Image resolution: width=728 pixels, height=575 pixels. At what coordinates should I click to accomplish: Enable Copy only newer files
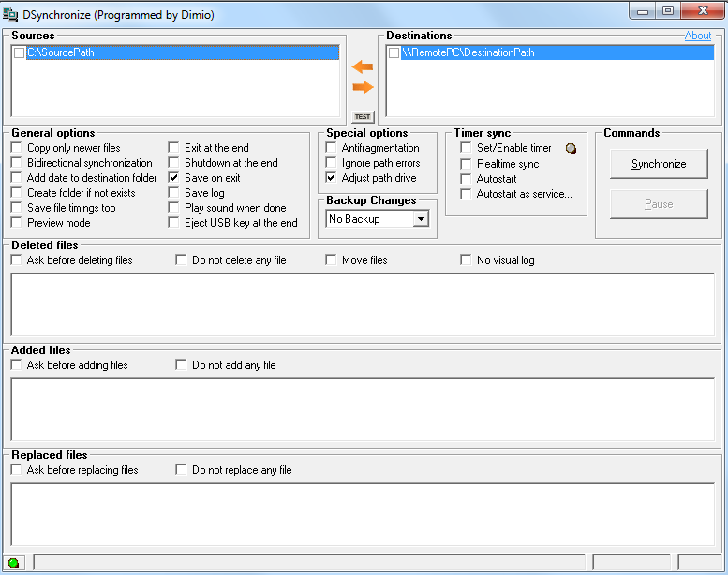[17, 148]
